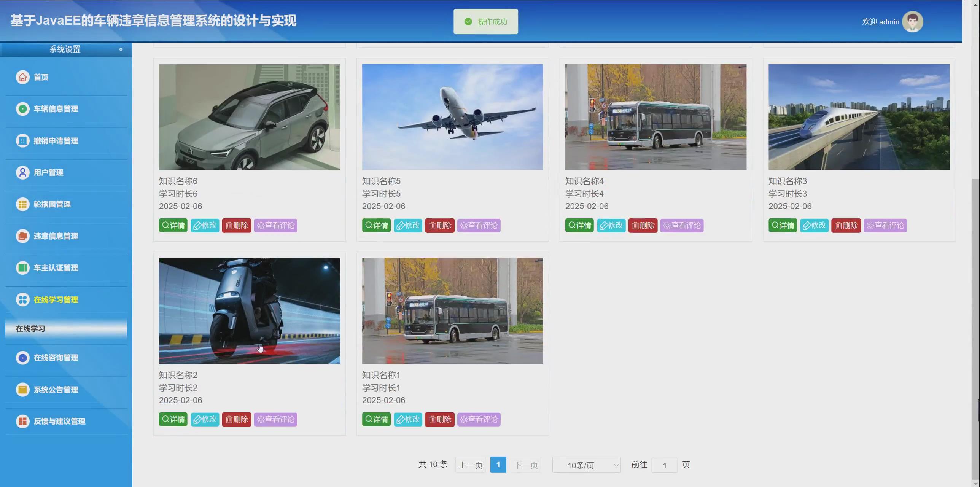Click the 车辆信息管理 sidebar icon
Image resolution: width=980 pixels, height=487 pixels.
[x=22, y=109]
